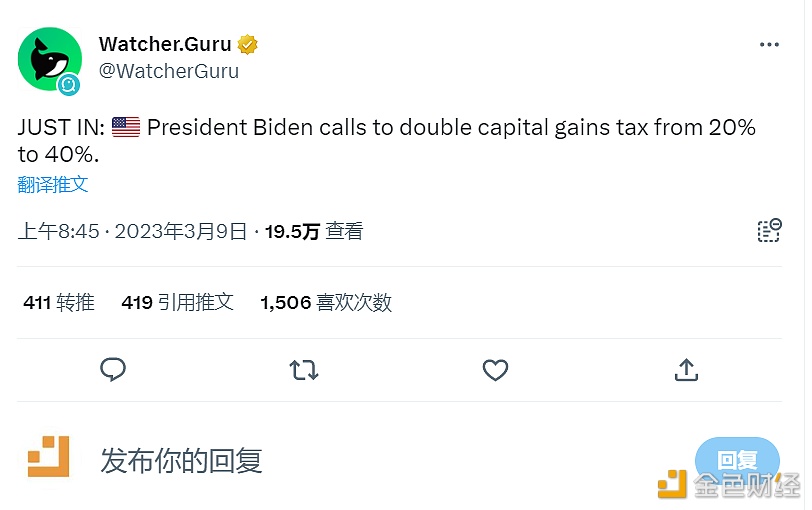Open the Watcher.Guru display name link
The height and width of the screenshot is (510, 812).
coord(165,45)
